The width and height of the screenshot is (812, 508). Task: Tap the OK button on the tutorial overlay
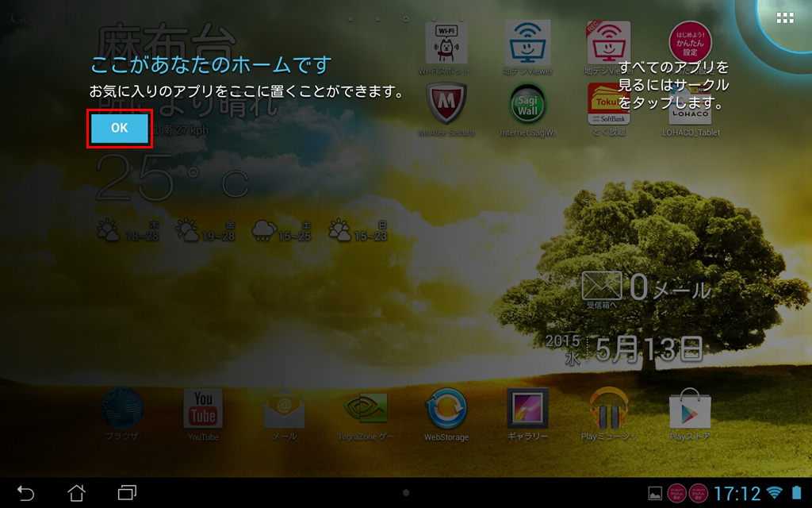tap(119, 129)
